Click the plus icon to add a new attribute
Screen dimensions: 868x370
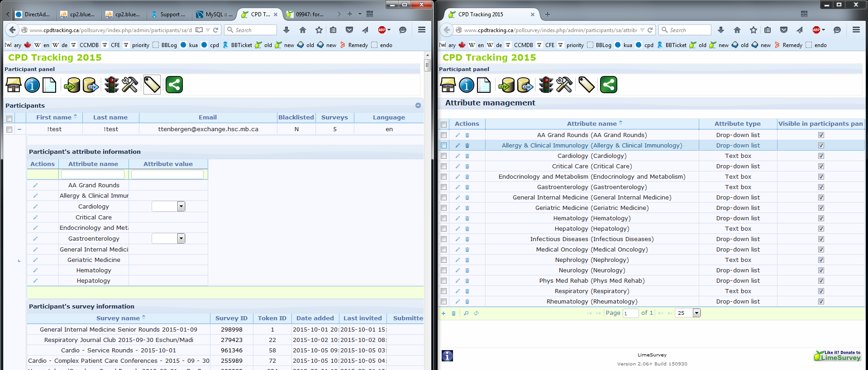tap(444, 313)
